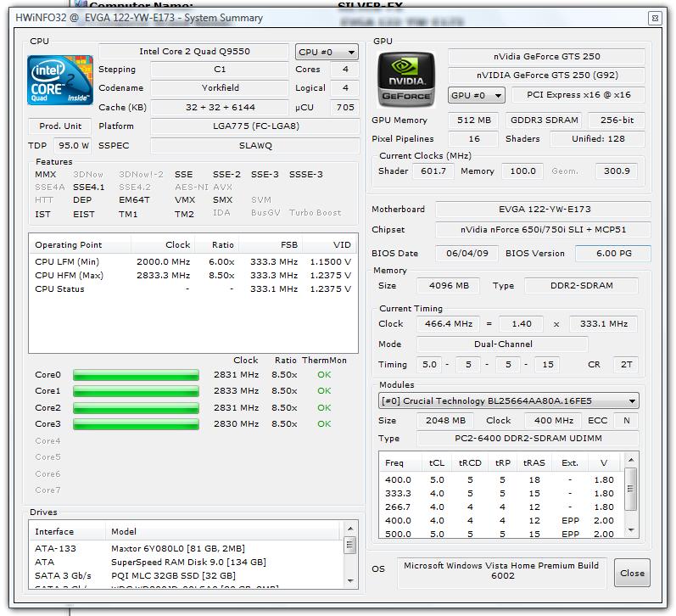The image size is (676, 616).
Task: Click the Core3 usage bar
Action: coord(136,424)
